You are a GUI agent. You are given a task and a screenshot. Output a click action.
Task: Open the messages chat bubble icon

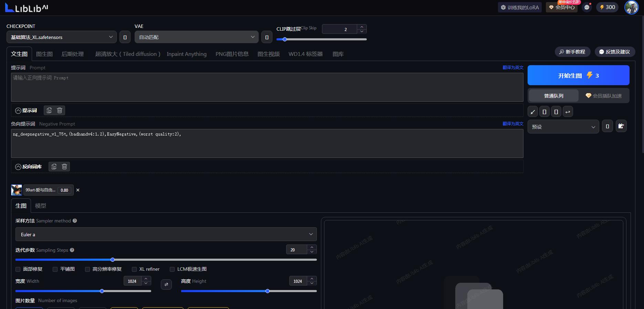[x=587, y=7]
